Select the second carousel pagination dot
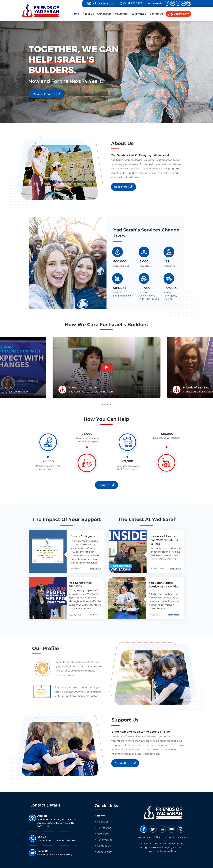Image resolution: width=213 pixels, height=868 pixels. click(x=105, y=405)
